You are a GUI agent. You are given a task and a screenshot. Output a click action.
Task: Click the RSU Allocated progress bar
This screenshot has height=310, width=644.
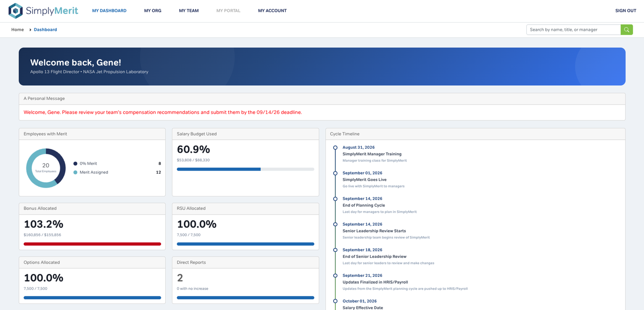coord(246,244)
